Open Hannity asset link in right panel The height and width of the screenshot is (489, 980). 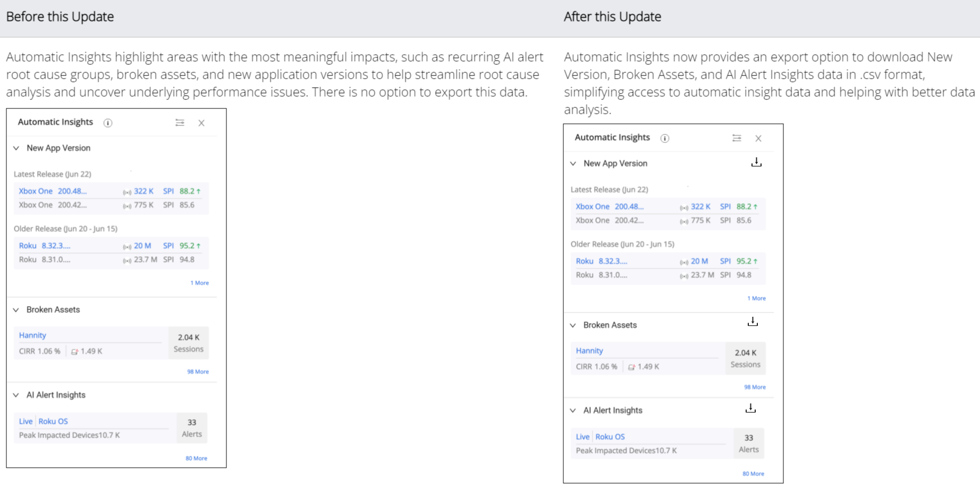click(589, 351)
